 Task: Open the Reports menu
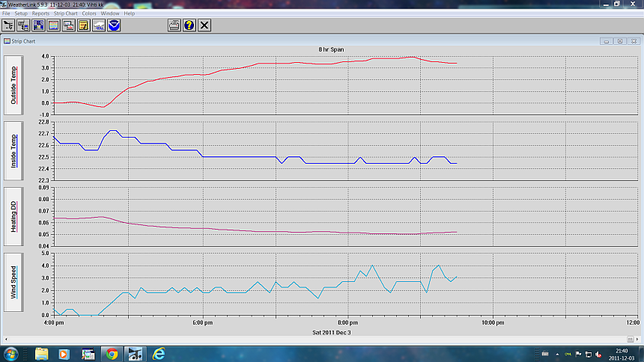coord(40,13)
